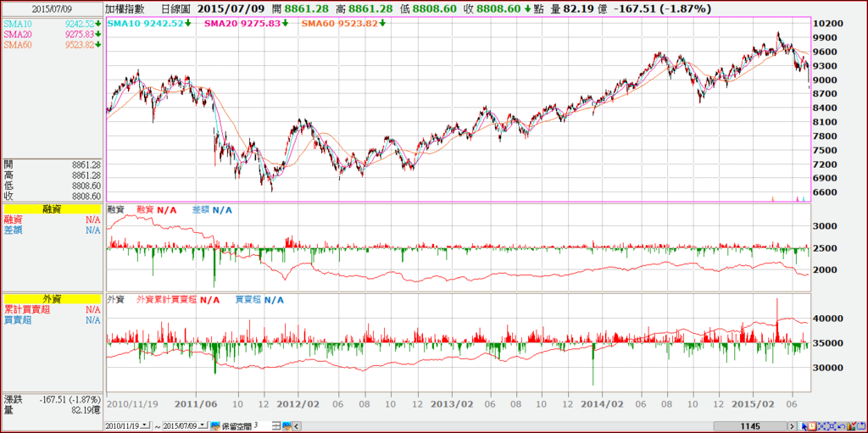Click the blue return arrow icon at far right
The image size is (868, 433).
point(861,426)
